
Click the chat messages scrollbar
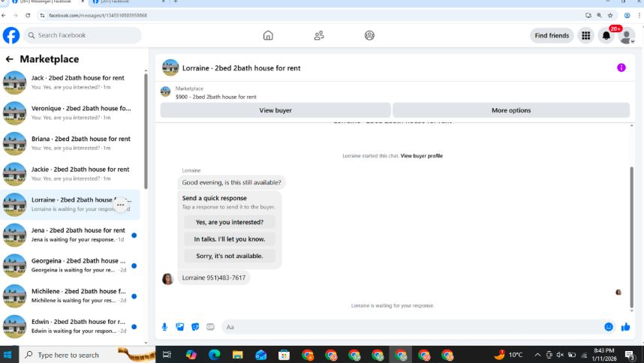coord(631,237)
